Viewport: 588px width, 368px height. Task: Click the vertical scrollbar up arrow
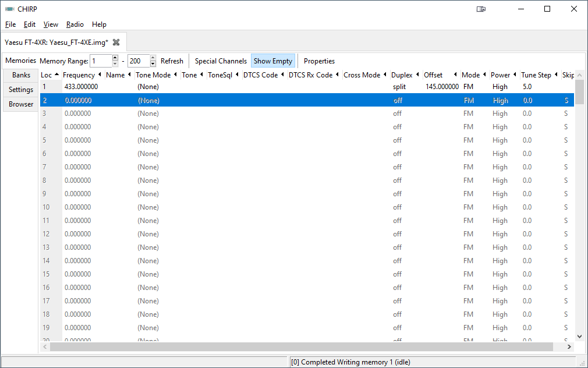pyautogui.click(x=579, y=75)
